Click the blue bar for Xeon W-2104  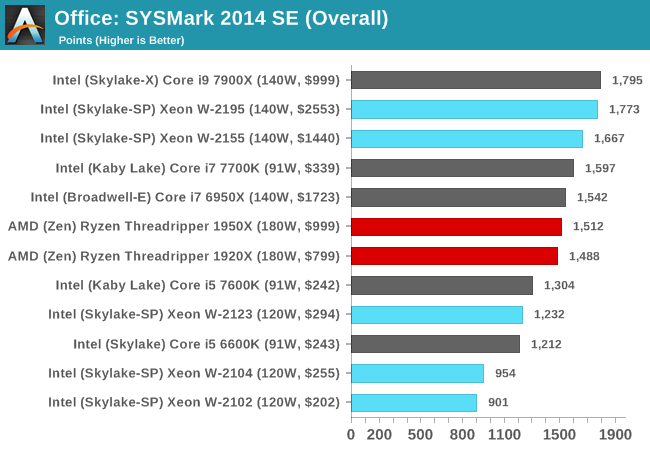coord(417,373)
